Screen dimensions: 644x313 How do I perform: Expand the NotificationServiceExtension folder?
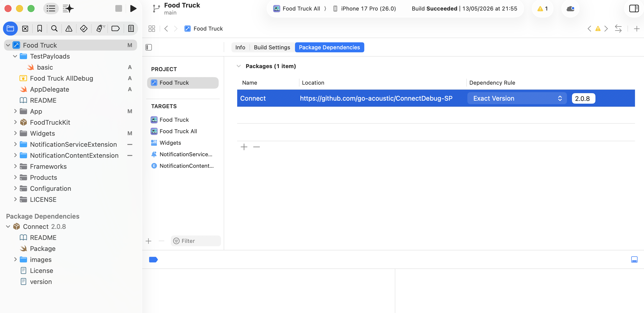pyautogui.click(x=15, y=144)
